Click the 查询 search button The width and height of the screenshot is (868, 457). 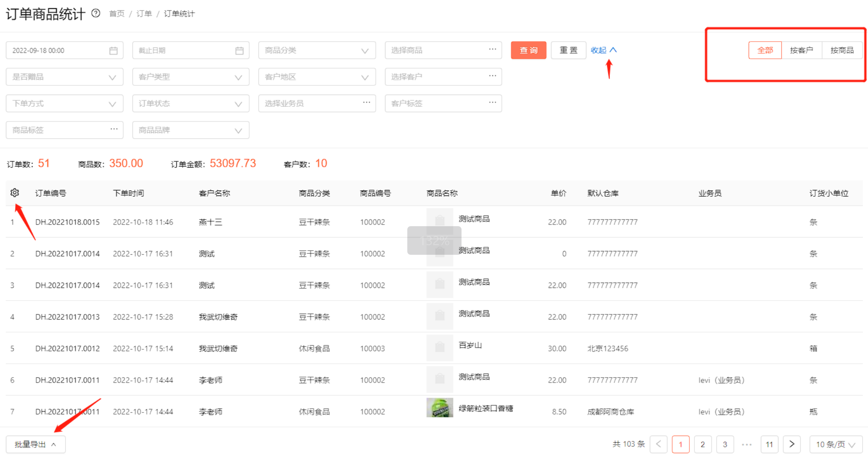coord(529,50)
